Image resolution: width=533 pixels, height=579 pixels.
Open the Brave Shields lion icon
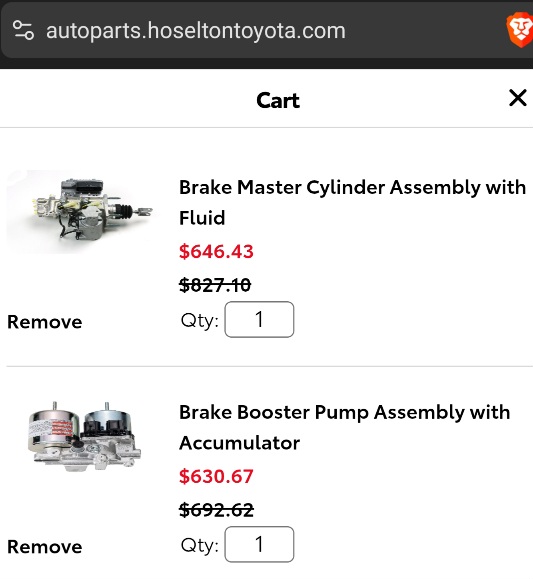[x=520, y=30]
